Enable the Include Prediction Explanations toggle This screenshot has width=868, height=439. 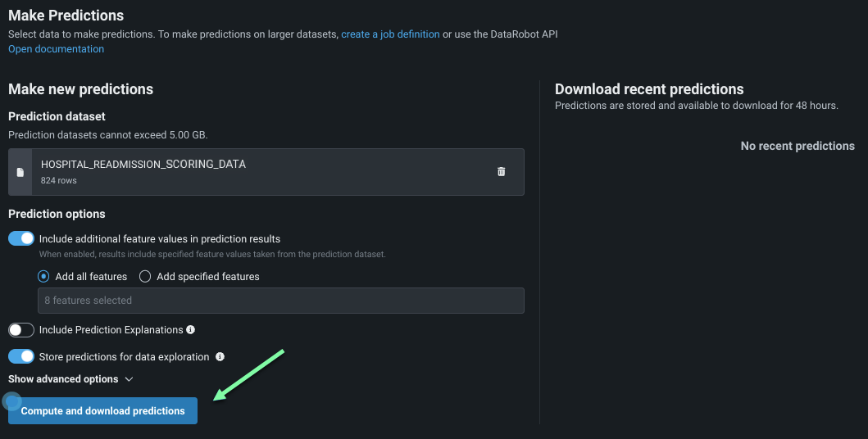(21, 330)
